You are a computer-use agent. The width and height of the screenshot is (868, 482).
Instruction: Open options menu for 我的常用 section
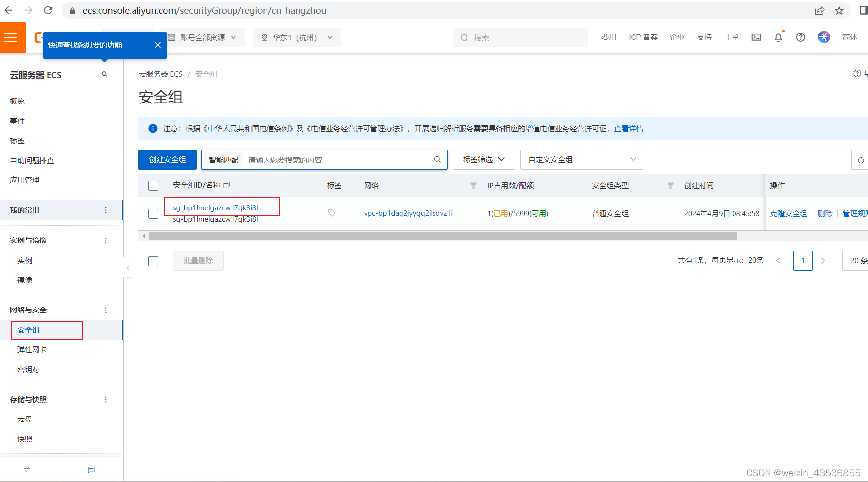[106, 210]
